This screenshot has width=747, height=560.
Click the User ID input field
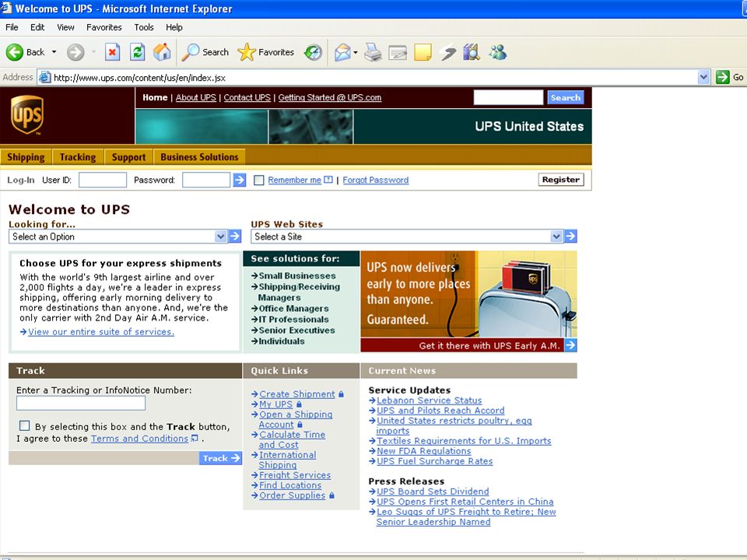(103, 180)
